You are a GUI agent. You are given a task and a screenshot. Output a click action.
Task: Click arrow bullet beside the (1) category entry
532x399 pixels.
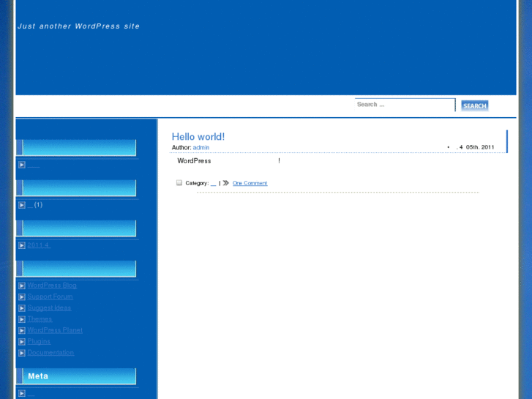click(22, 205)
